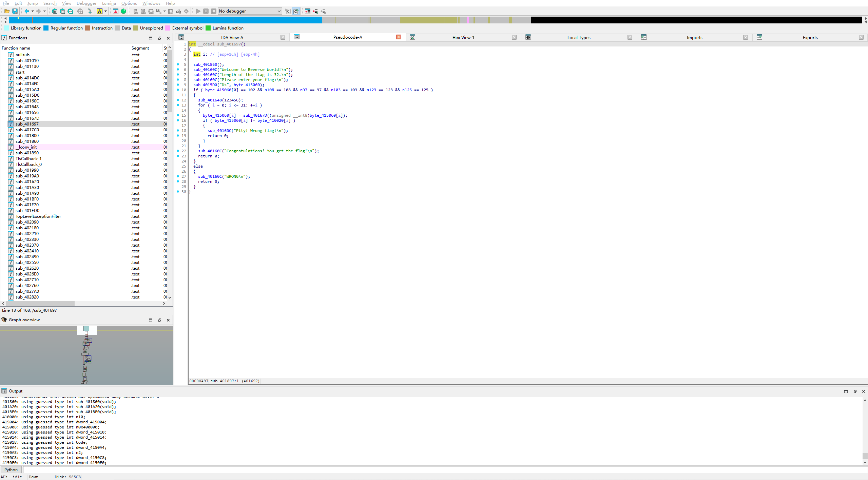Click the Python console button

[11, 469]
